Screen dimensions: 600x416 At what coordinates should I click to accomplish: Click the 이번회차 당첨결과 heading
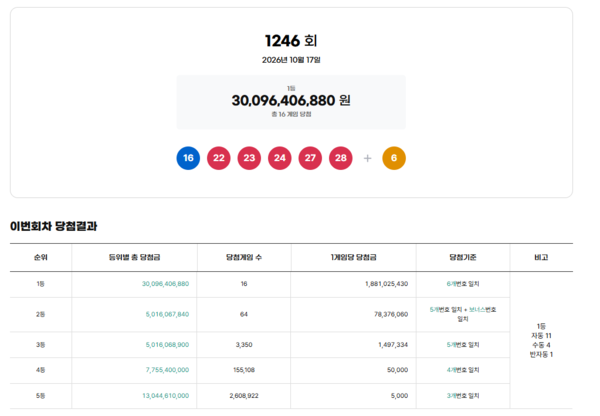54,226
